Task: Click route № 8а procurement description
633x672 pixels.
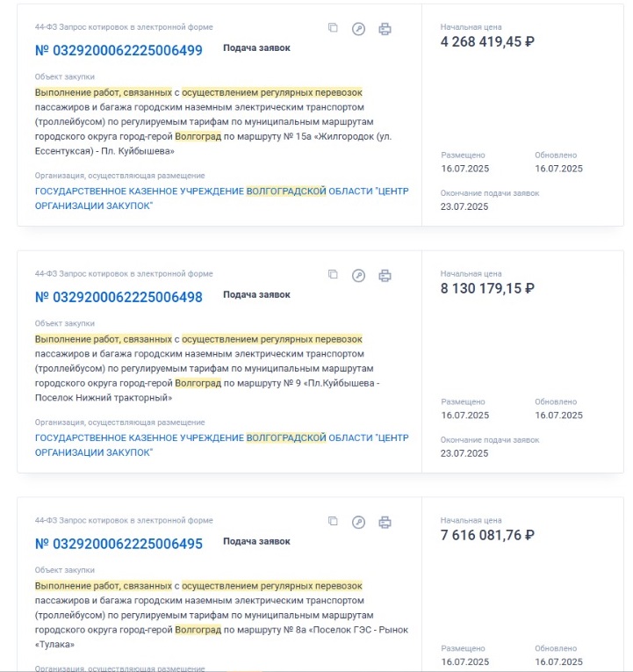Action: pyautogui.click(x=221, y=615)
